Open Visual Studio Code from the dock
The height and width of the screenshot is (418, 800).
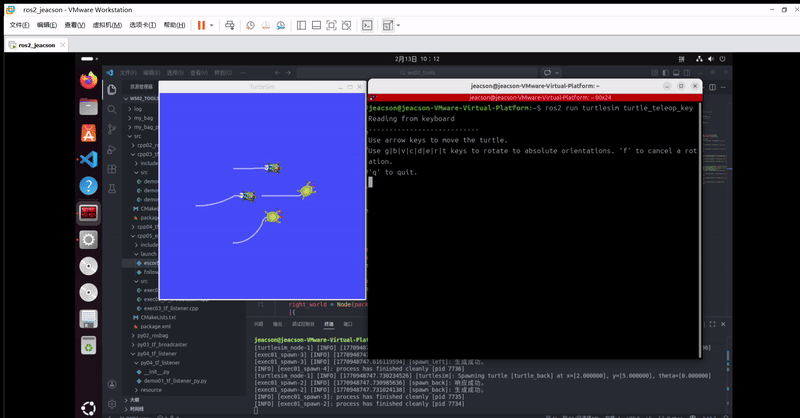click(88, 159)
